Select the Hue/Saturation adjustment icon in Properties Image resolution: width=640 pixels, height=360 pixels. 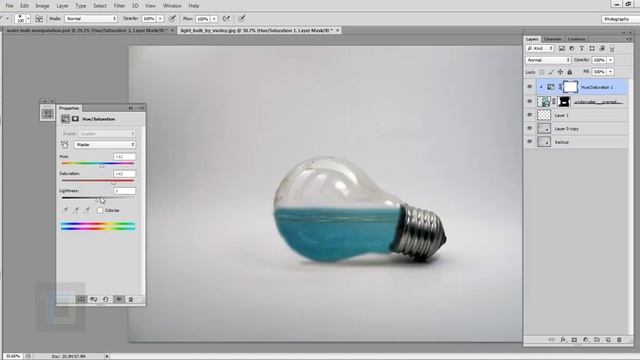tap(65, 119)
